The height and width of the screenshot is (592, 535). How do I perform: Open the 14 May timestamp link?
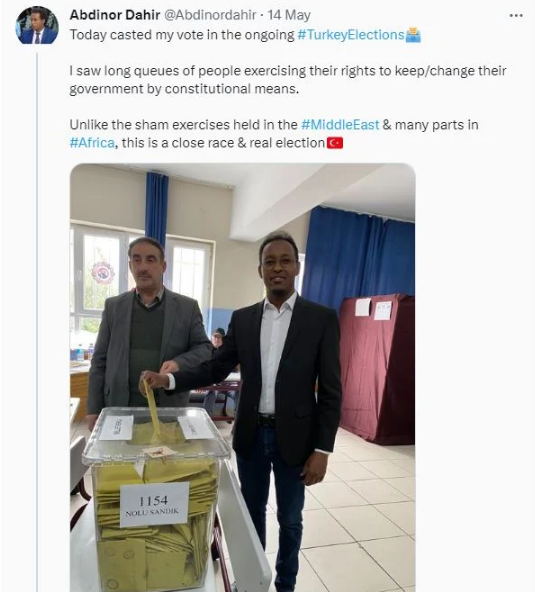tap(289, 15)
